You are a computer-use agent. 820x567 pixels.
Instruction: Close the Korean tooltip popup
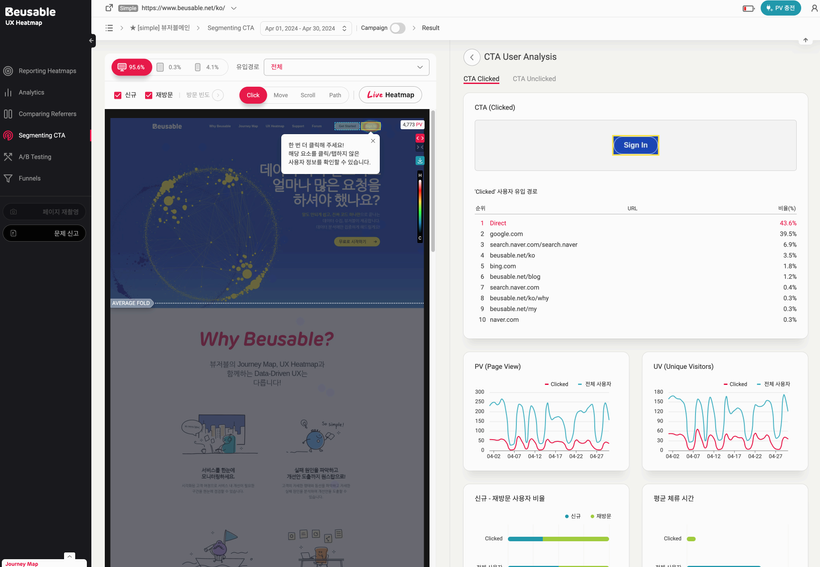click(x=373, y=141)
